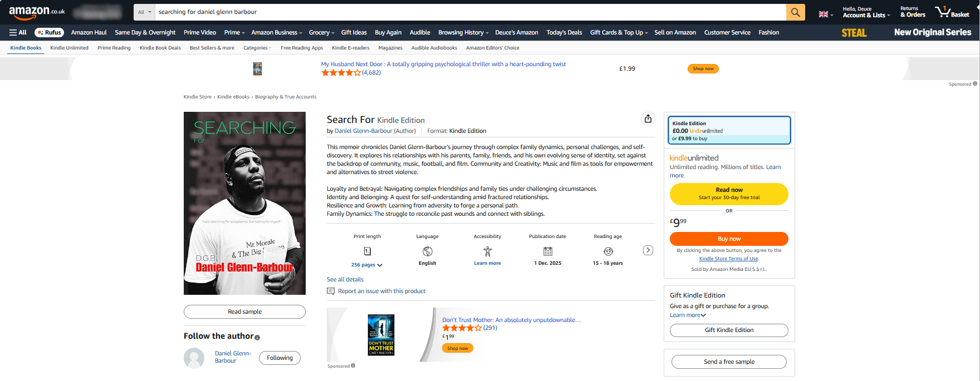Open the See all details link
This screenshot has height=381, width=980.
(x=345, y=279)
